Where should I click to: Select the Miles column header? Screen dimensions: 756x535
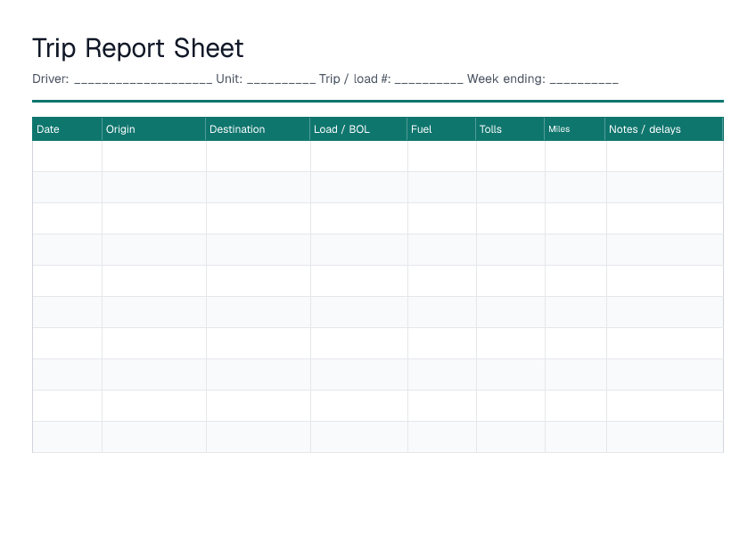[x=575, y=128]
